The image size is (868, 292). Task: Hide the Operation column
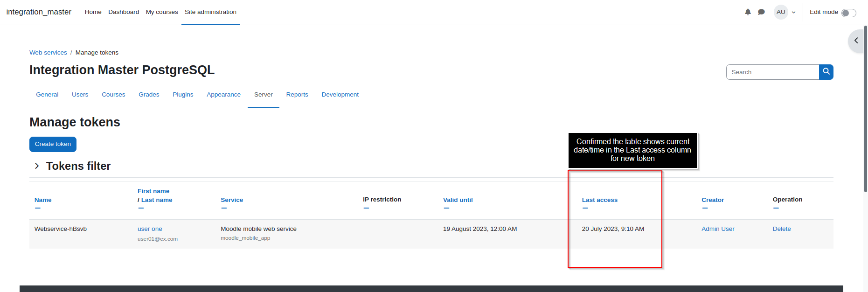776,208
